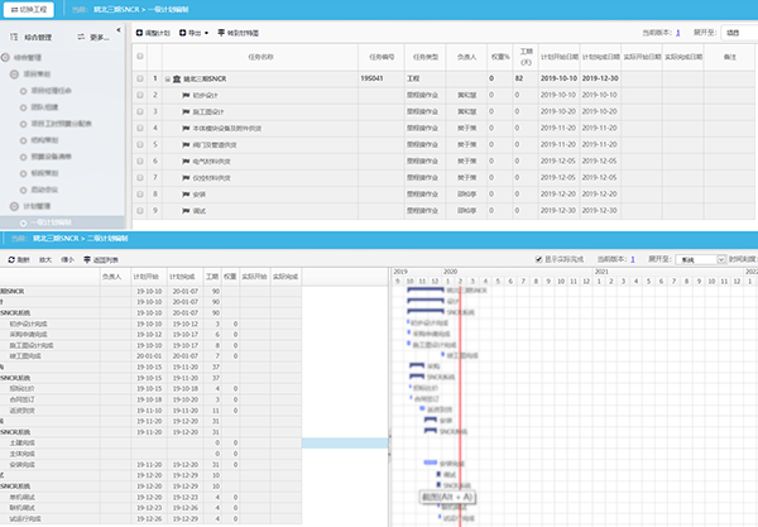
Task: Click the 刷新 refresh icon in Gantt toolbar
Action: (x=11, y=259)
